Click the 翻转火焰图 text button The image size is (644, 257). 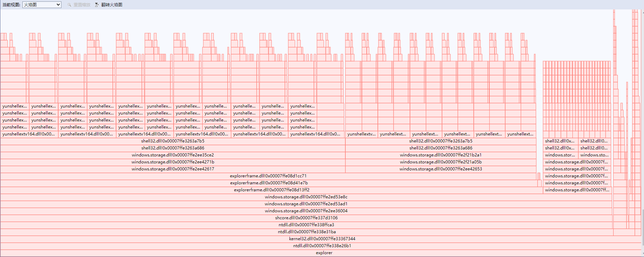point(112,5)
